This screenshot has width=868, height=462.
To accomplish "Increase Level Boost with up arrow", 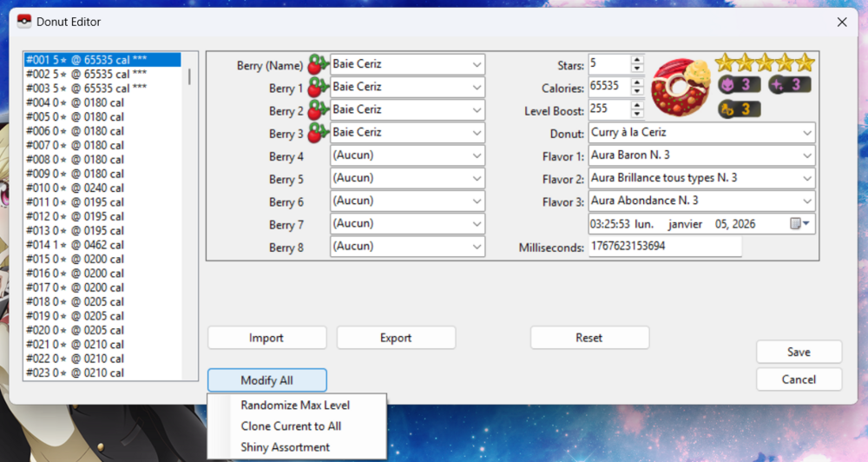I will 637,105.
